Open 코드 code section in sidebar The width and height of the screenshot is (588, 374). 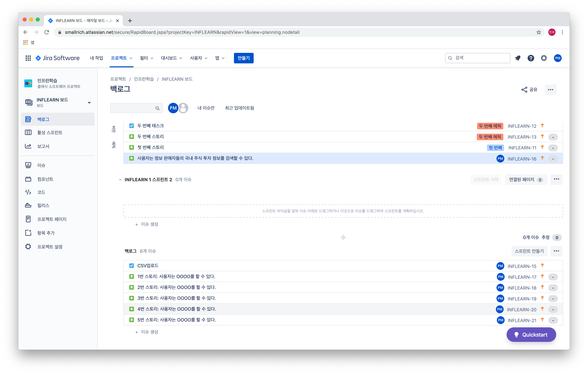point(41,192)
